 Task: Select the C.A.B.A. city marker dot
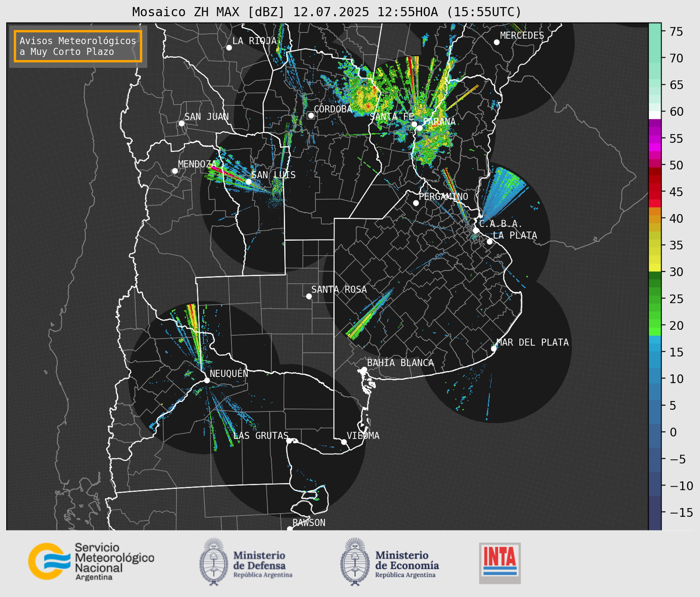476,230
